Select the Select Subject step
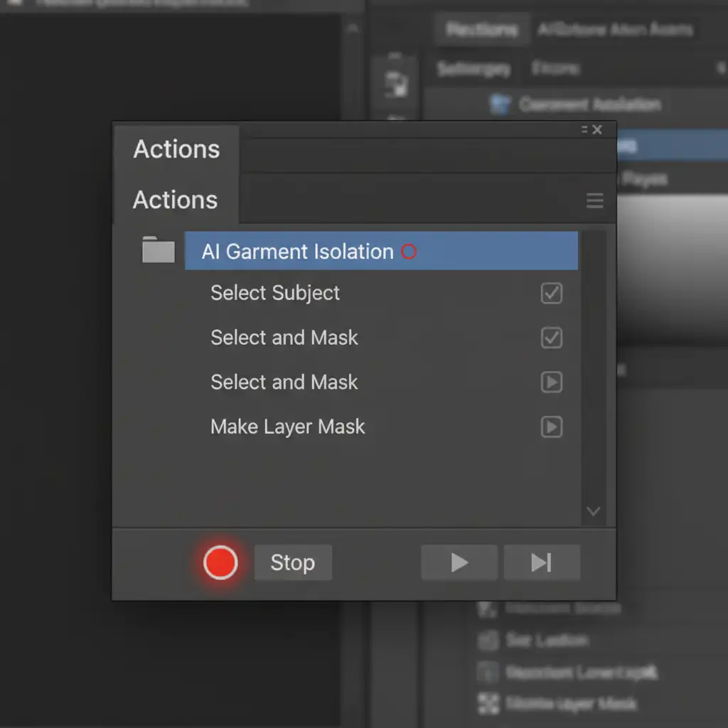Viewport: 728px width, 728px height. pos(275,293)
